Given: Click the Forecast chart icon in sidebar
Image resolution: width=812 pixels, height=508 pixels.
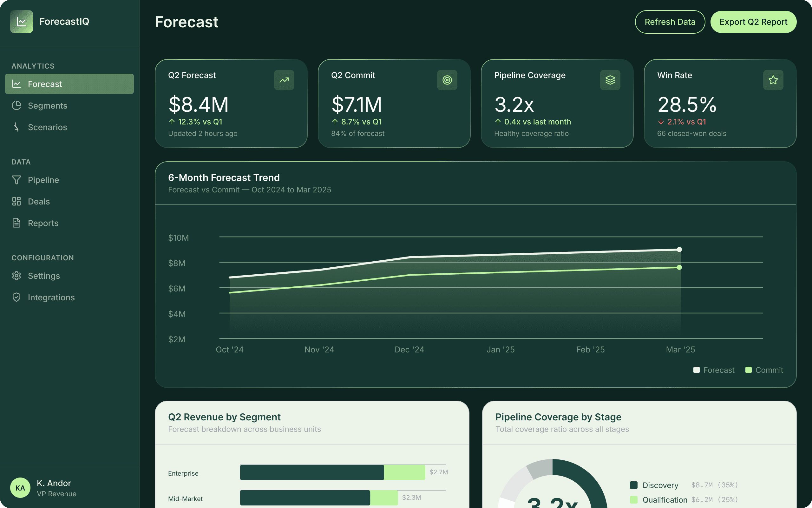Looking at the screenshot, I should coord(16,84).
